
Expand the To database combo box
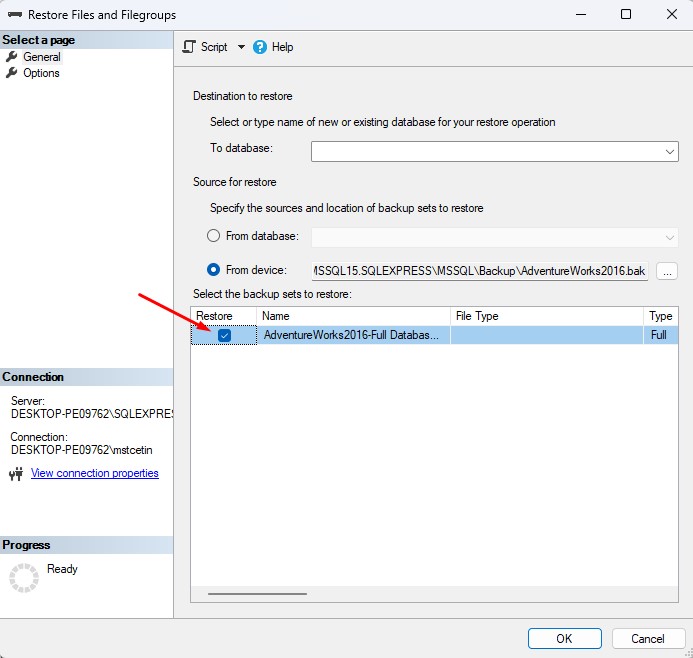pyautogui.click(x=670, y=152)
